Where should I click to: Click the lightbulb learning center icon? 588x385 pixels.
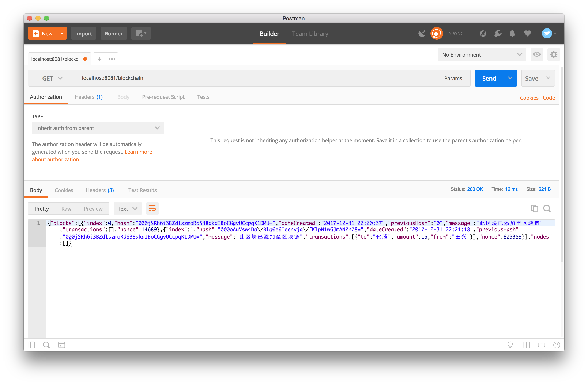tap(510, 345)
